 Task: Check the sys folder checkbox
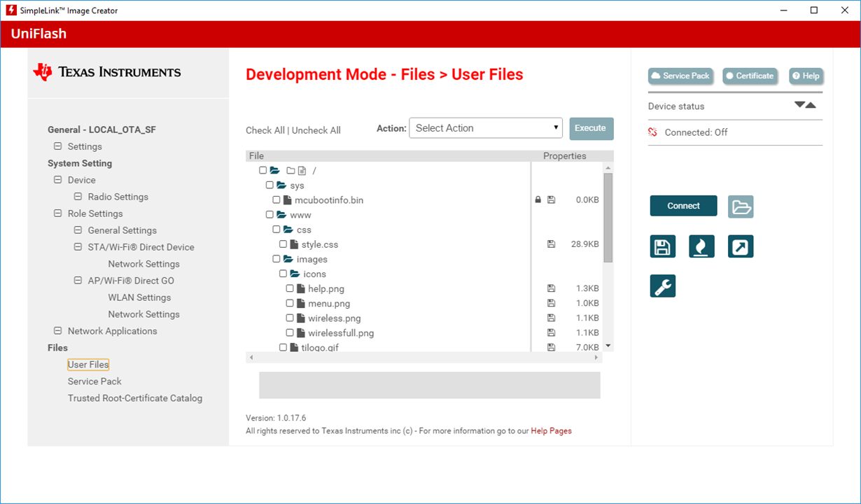click(269, 185)
